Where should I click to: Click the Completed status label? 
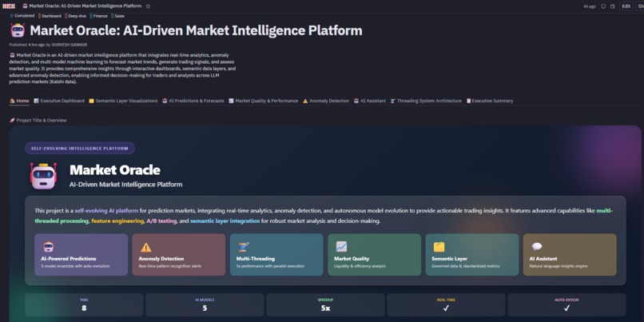(22, 16)
